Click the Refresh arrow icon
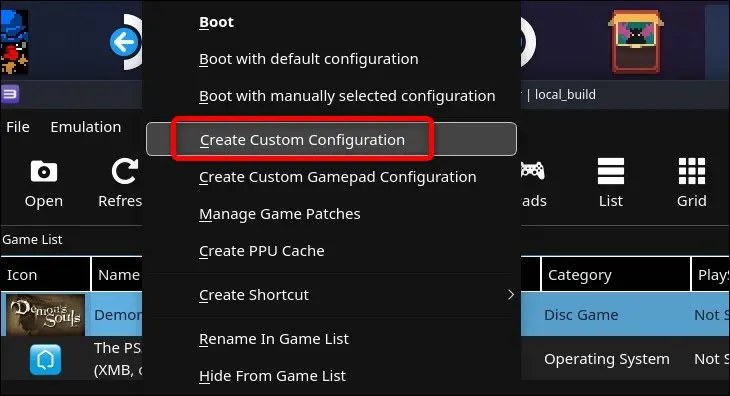This screenshot has height=396, width=730. click(x=125, y=171)
